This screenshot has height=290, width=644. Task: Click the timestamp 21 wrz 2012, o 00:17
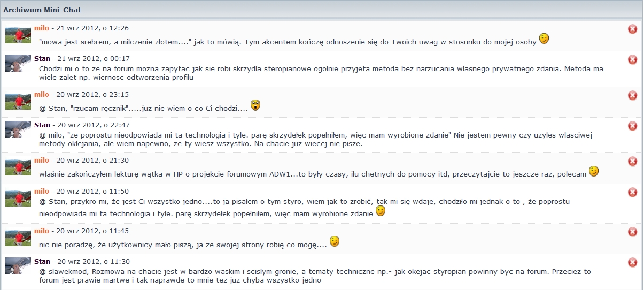[x=94, y=58]
